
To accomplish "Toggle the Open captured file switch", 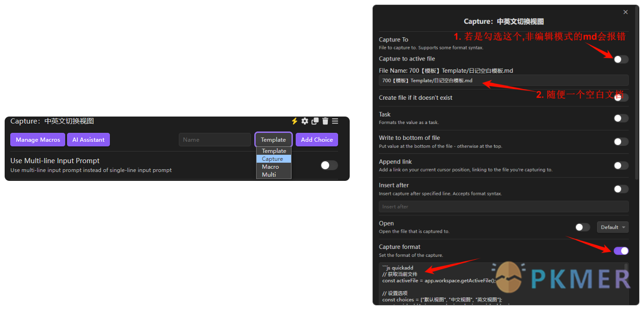I will [x=583, y=227].
